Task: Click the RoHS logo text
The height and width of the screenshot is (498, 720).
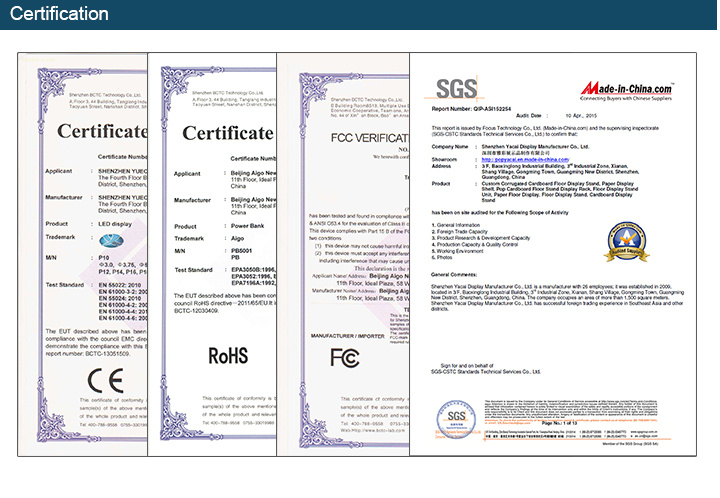Action: (228, 356)
